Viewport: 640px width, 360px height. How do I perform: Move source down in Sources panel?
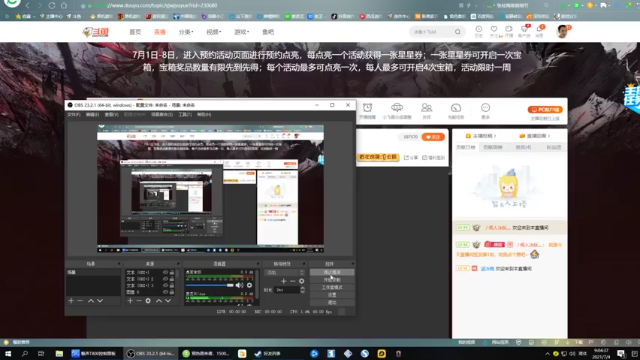[168, 301]
